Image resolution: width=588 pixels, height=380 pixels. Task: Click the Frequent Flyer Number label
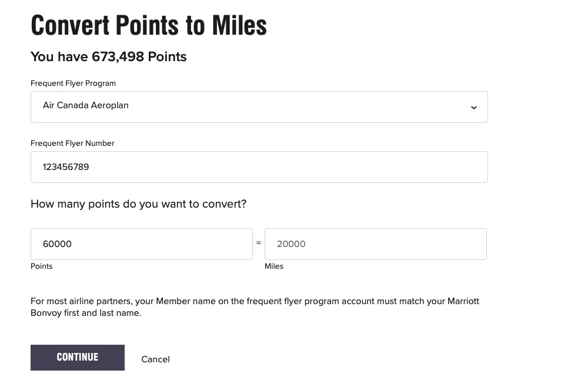(x=72, y=143)
